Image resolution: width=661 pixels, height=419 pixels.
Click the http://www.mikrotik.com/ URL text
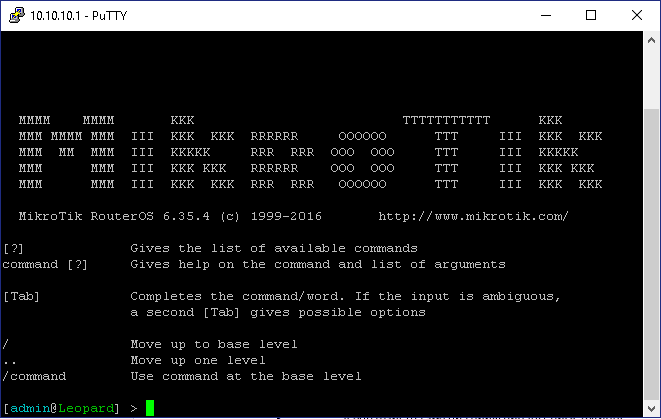pyautogui.click(x=473, y=216)
